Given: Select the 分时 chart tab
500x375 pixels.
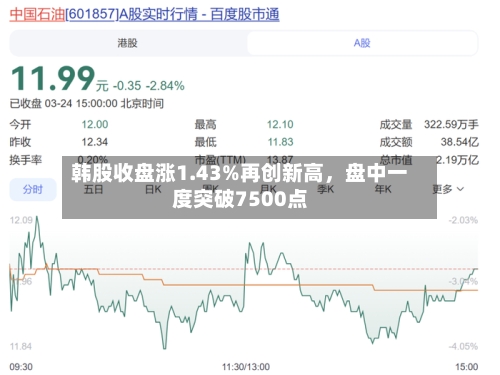Looking at the screenshot, I should (x=33, y=189).
